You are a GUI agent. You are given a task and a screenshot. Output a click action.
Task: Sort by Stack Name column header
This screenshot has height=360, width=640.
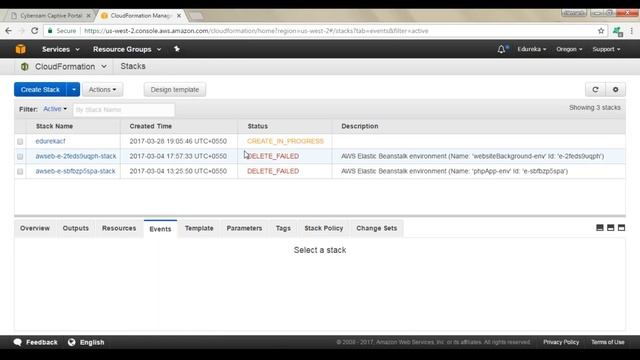54,126
